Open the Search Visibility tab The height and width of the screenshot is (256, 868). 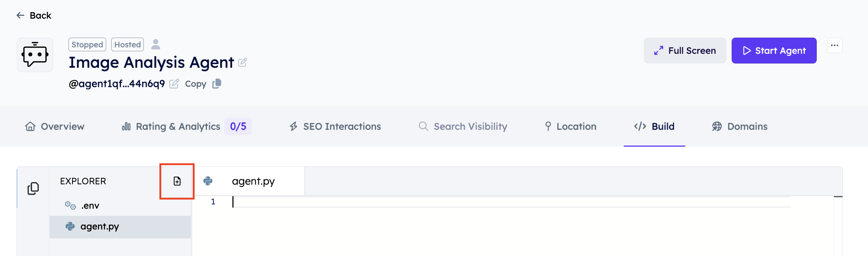click(463, 127)
